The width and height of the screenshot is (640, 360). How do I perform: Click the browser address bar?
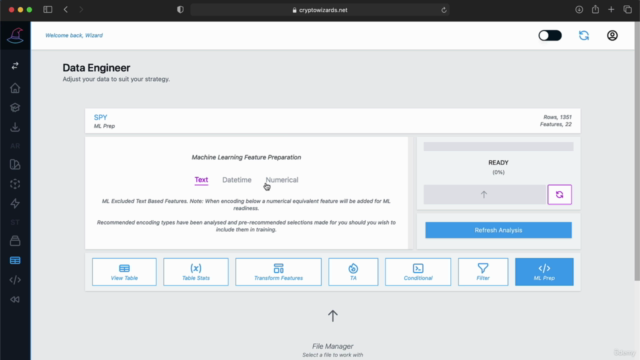coord(320,10)
